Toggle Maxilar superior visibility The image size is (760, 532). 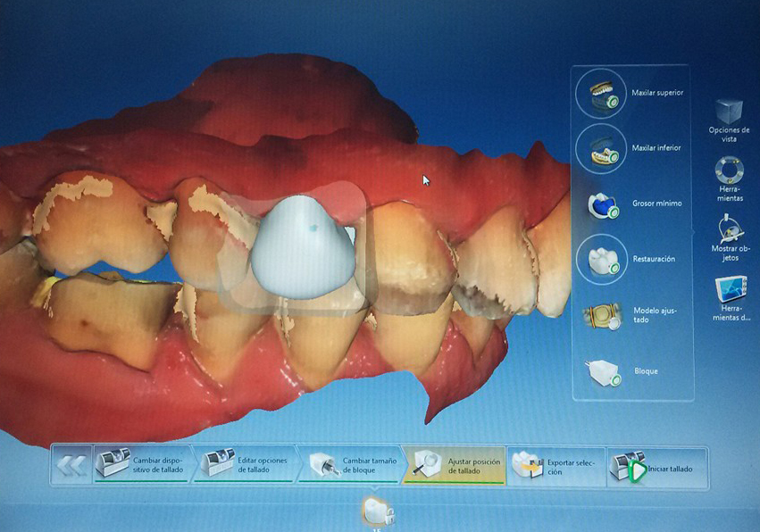pyautogui.click(x=601, y=94)
